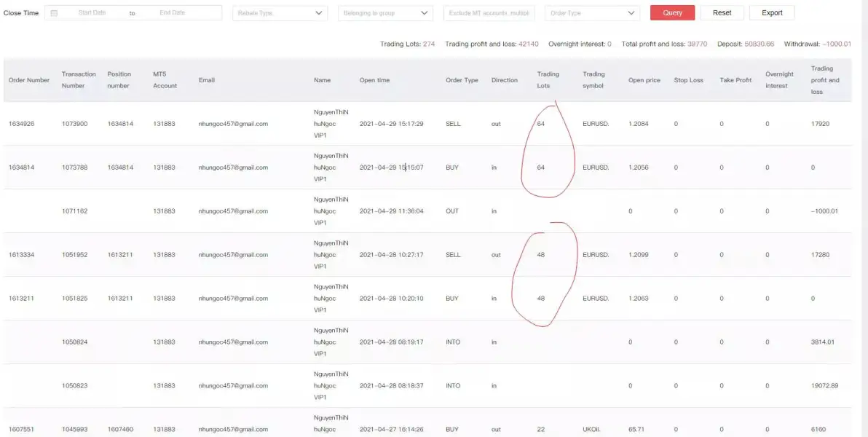Expand the Belonging to group dropdown
868x437 pixels.
click(x=385, y=13)
